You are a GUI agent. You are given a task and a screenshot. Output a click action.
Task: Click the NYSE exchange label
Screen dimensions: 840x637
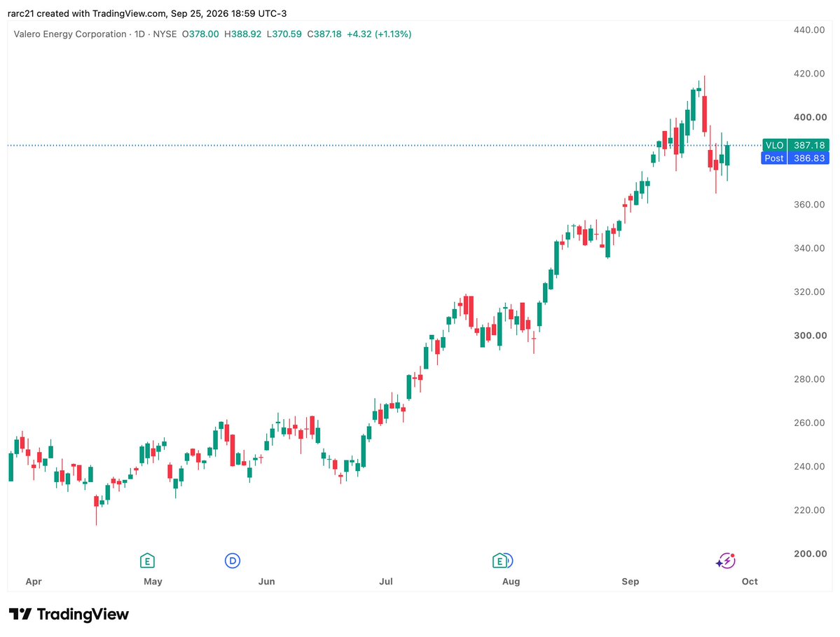(x=165, y=34)
